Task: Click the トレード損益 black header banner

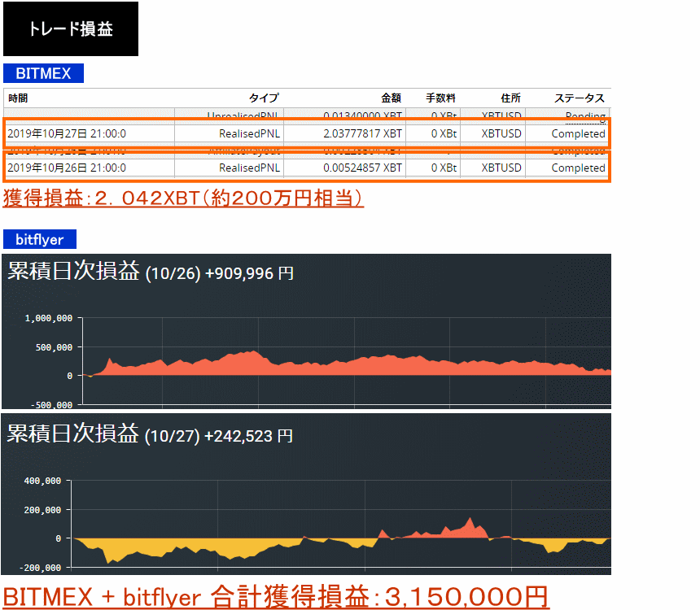Action: 70,29
